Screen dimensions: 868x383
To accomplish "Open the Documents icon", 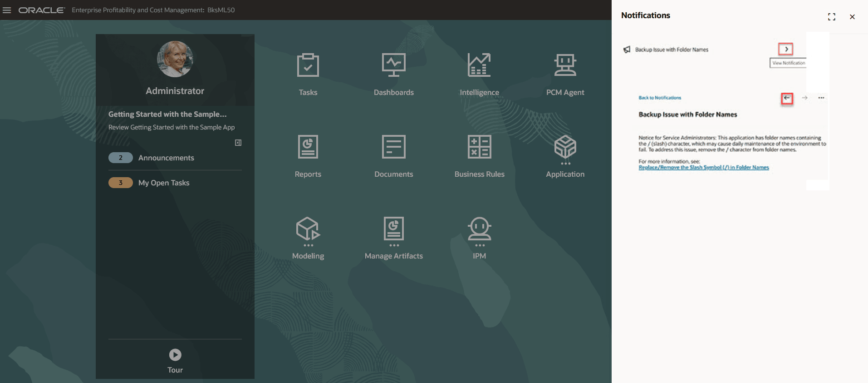I will click(x=393, y=147).
